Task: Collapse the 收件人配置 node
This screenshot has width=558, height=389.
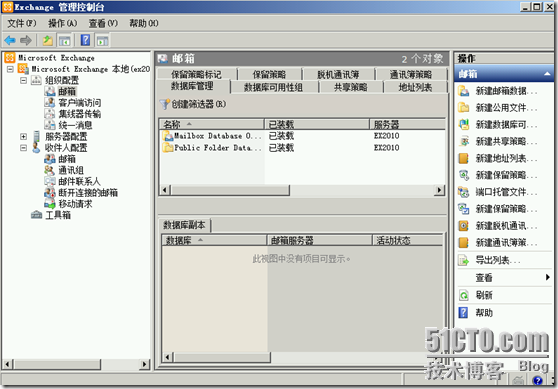Action: coord(23,148)
